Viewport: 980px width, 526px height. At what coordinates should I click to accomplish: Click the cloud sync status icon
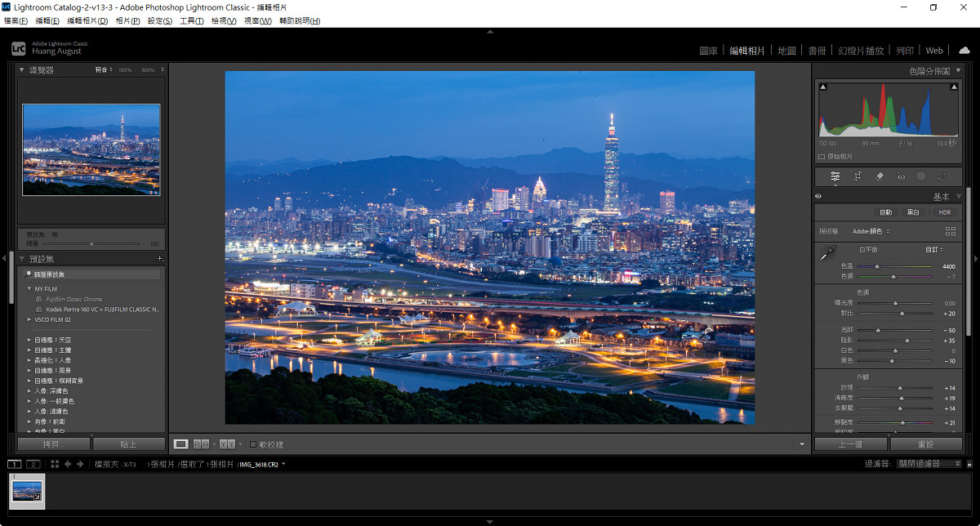pyautogui.click(x=964, y=50)
